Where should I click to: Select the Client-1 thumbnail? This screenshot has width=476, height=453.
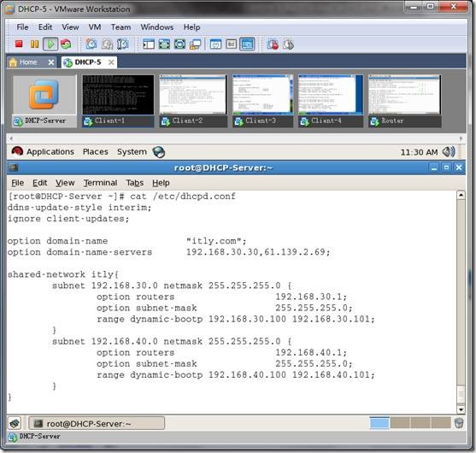tap(118, 101)
